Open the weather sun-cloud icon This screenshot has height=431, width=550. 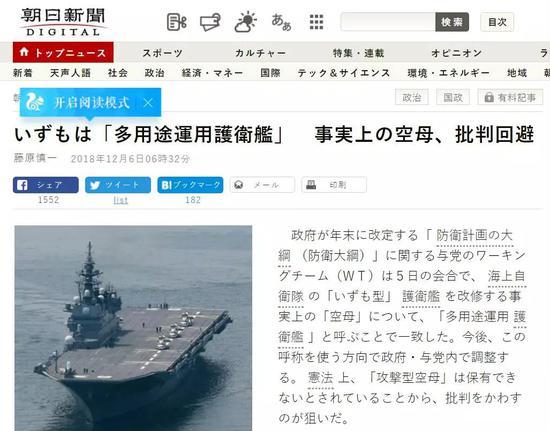click(x=246, y=22)
